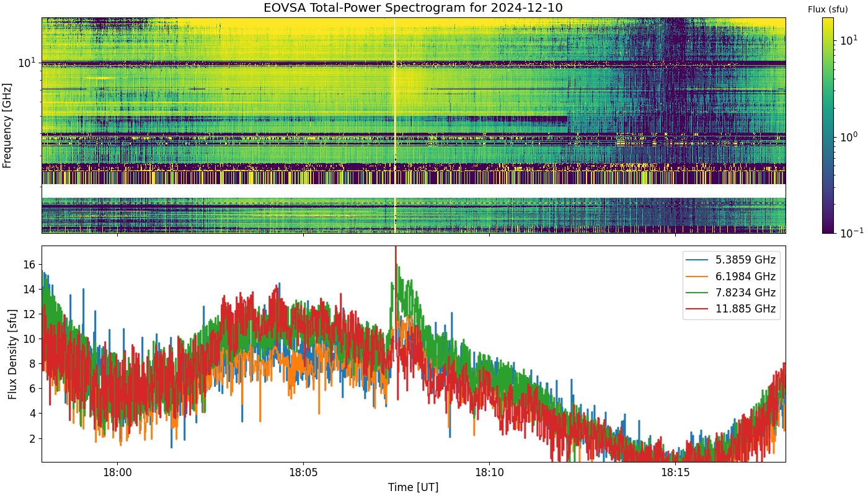The image size is (868, 496).
Task: Click the flux density tick label 14
Action: point(30,289)
